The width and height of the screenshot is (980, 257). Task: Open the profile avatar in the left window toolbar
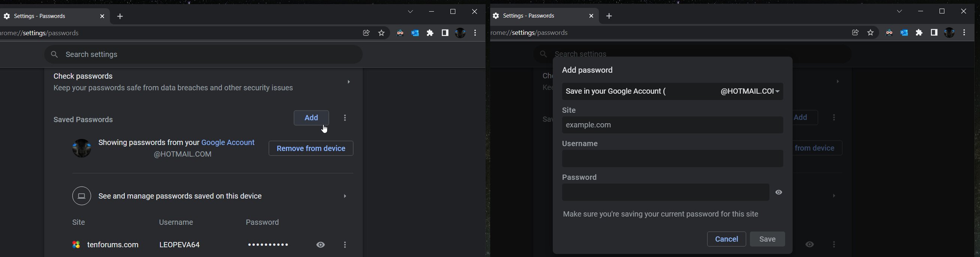tap(460, 33)
